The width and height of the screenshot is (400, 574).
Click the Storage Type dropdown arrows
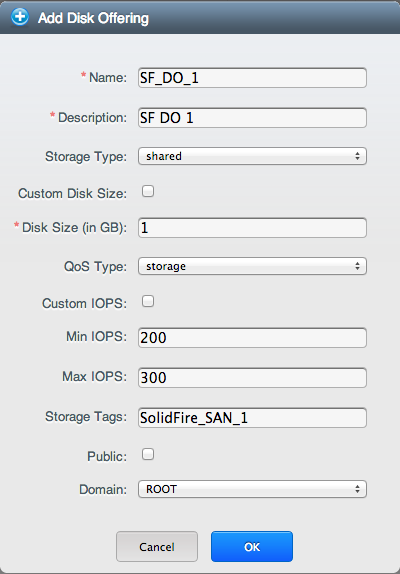click(x=357, y=156)
